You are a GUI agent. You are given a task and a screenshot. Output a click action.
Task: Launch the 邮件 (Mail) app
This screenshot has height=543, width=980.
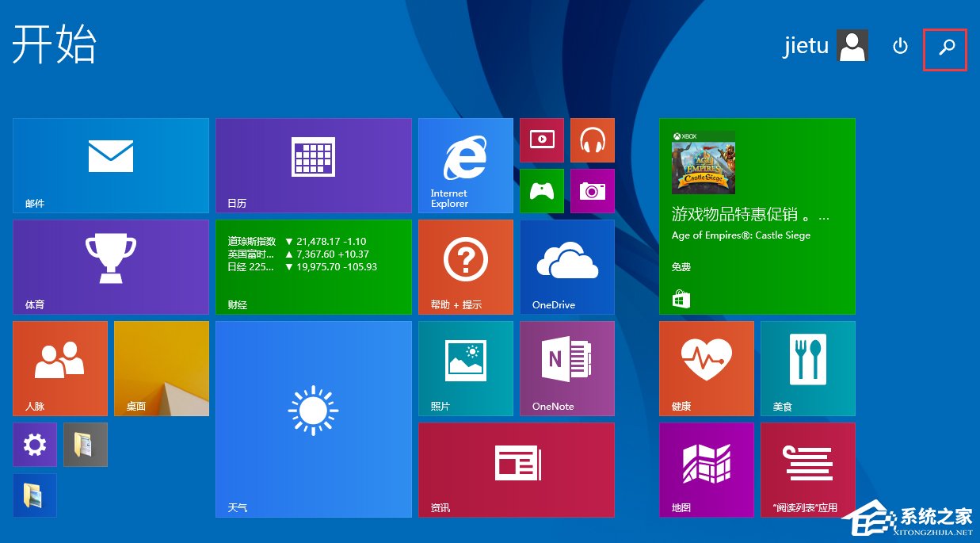click(110, 165)
